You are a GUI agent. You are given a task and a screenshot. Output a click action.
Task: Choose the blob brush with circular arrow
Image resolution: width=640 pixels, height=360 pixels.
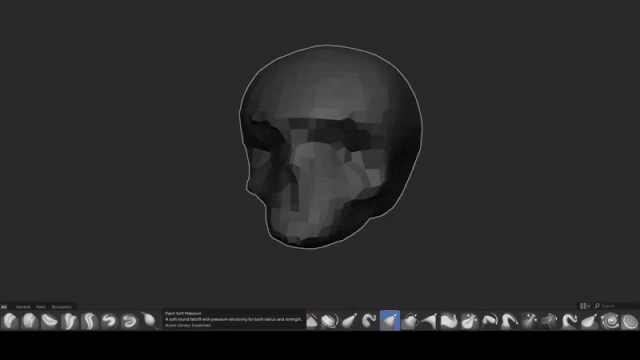tap(410, 321)
